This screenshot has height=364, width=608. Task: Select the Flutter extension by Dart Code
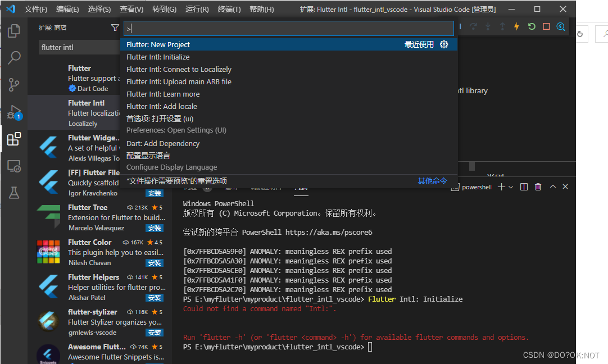pos(74,78)
